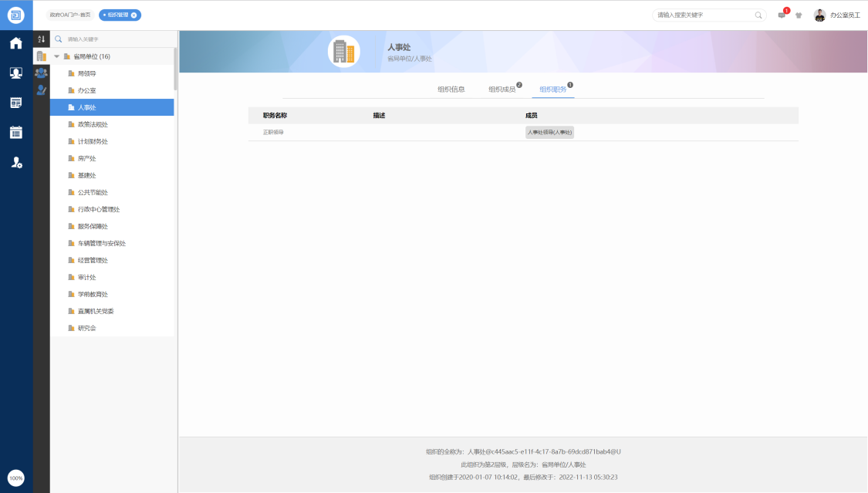Click the person edit icon in dark panel
The image size is (868, 493).
(x=42, y=90)
